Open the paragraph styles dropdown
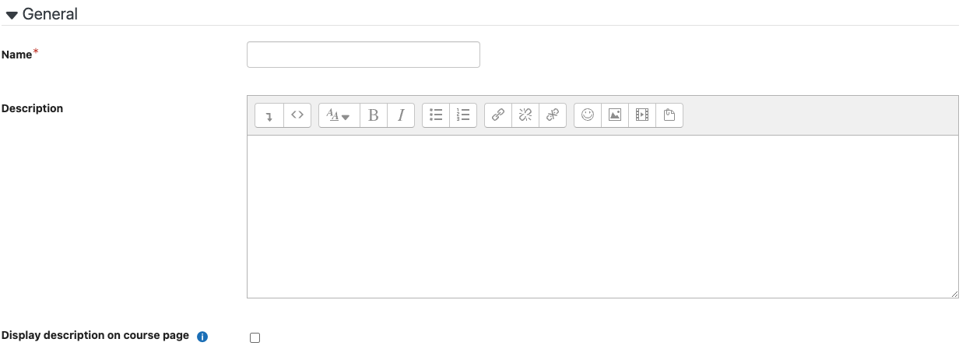 tap(339, 115)
